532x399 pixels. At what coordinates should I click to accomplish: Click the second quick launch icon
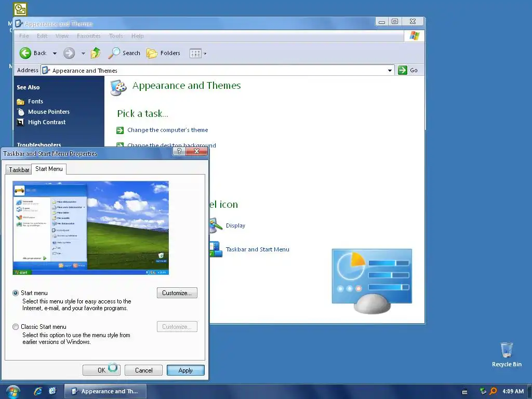click(52, 391)
